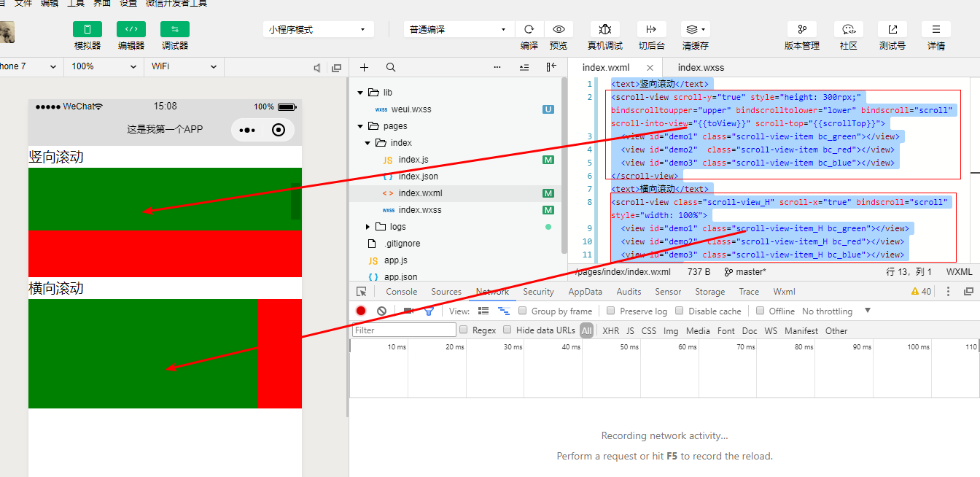The image size is (980, 477).
Task: Click the network Filter input field
Action: coord(404,330)
